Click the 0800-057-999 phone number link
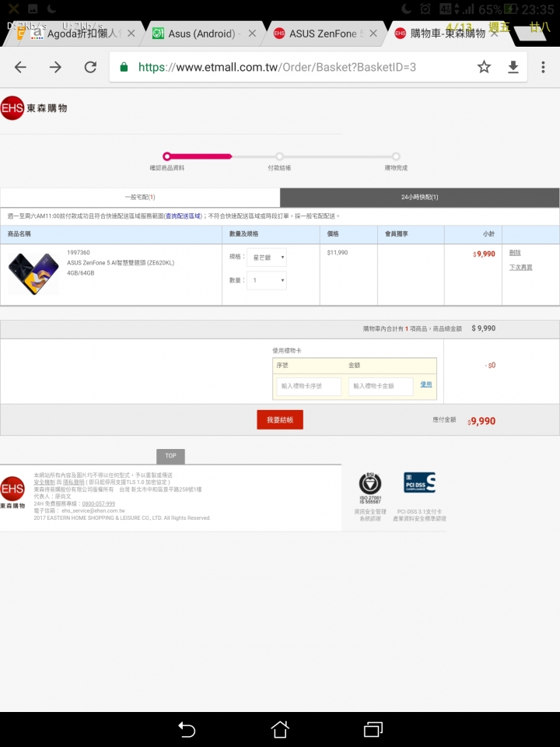This screenshot has width=560, height=747. click(99, 503)
